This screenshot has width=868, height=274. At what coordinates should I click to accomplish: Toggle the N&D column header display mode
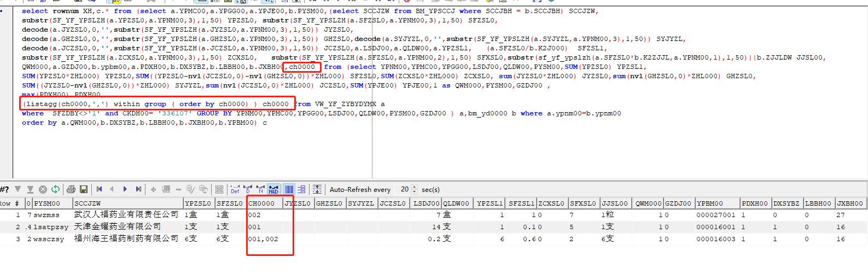273,189
